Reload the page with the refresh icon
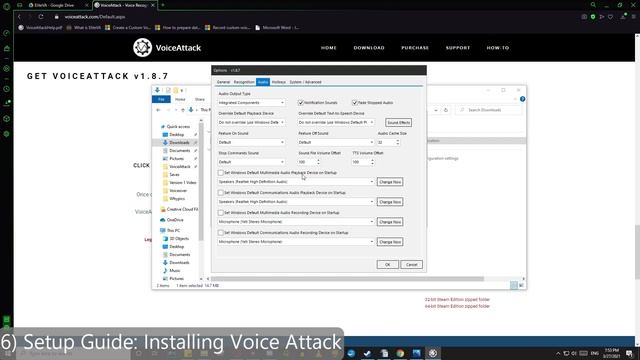Viewport: 640px width, 360px height. point(41,17)
